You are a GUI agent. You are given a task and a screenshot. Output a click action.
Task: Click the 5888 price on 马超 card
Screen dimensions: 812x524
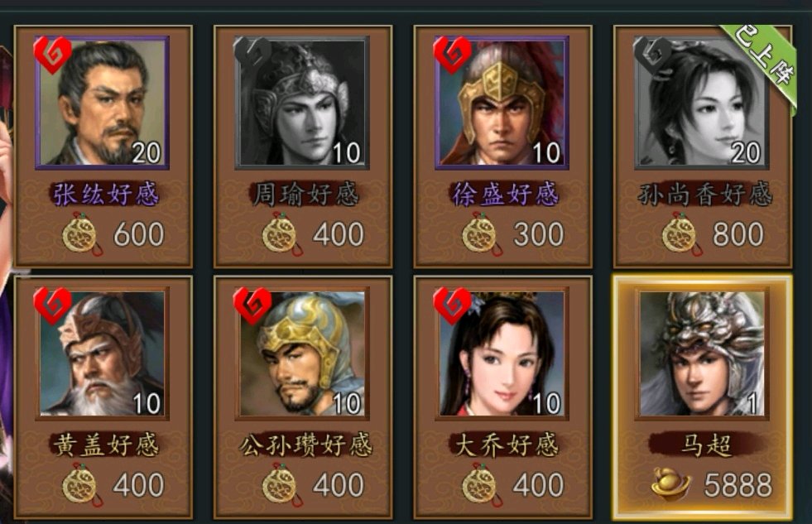[x=738, y=485]
